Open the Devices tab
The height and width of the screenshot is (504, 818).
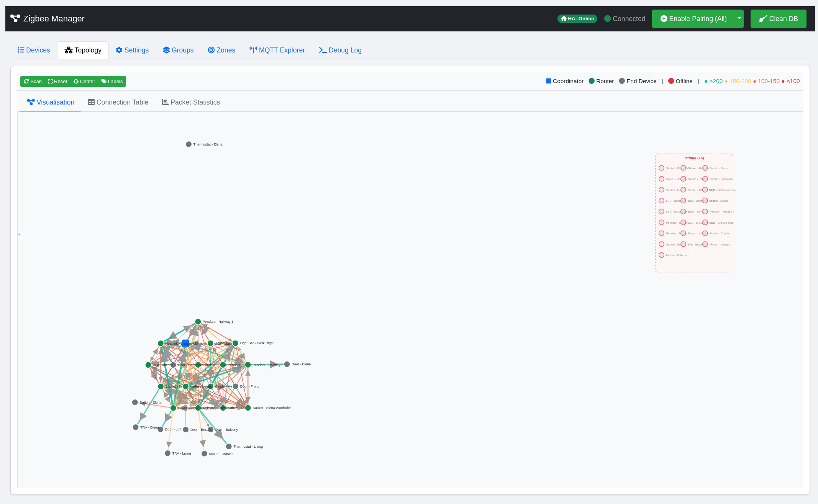[34, 50]
